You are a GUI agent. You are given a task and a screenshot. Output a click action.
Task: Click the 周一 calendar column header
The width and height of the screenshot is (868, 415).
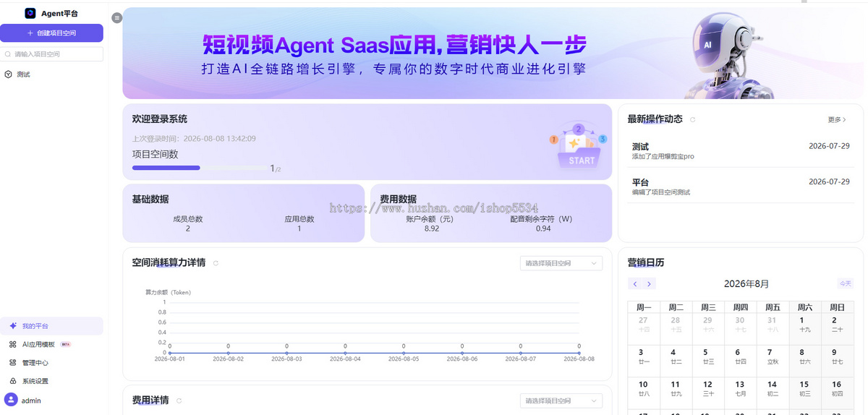pos(643,307)
